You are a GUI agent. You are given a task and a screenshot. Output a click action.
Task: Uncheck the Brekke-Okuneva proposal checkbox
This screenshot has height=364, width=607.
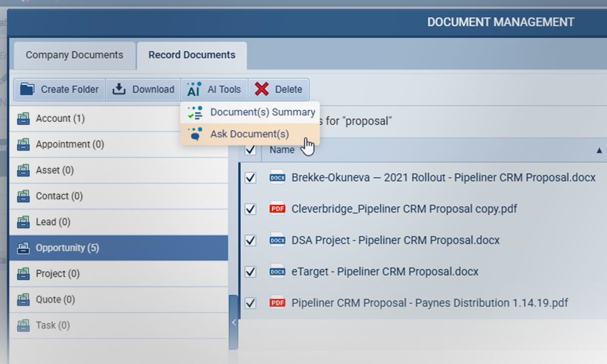[250, 177]
